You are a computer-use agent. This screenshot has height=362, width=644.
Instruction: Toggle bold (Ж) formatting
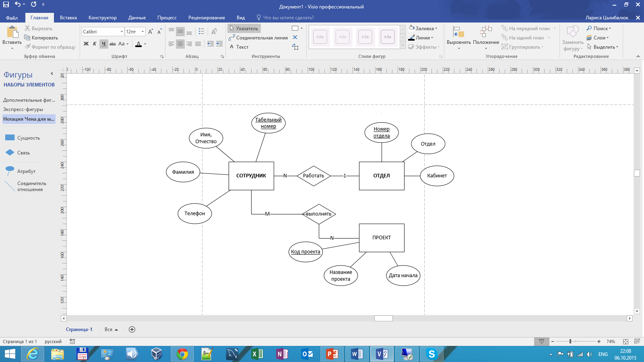pos(86,44)
